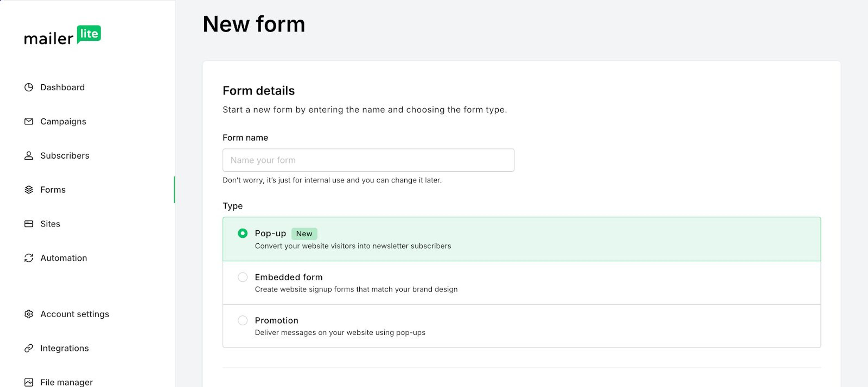Click the 'New form' page heading
Screen dimensions: 868x387
254,24
